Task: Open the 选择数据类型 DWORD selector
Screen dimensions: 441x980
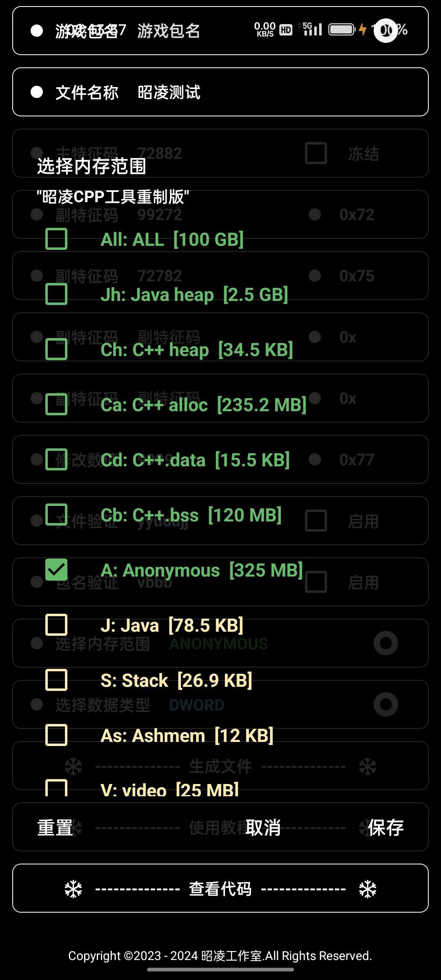Action: coord(196,704)
